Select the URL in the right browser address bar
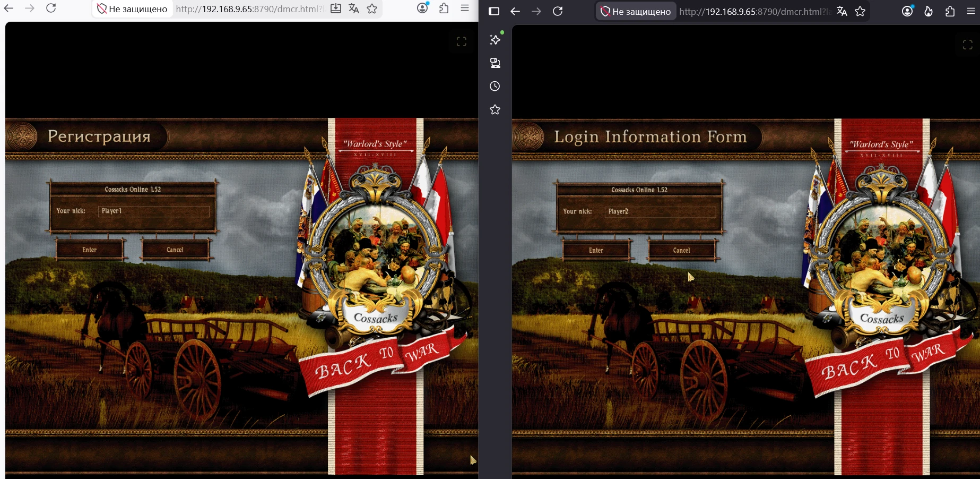980x479 pixels. [x=755, y=12]
